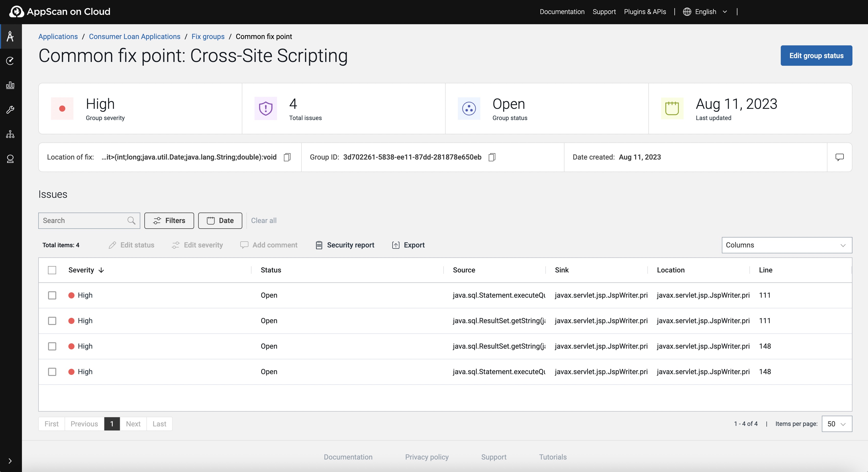
Task: Open the Filters panel
Action: pos(169,220)
